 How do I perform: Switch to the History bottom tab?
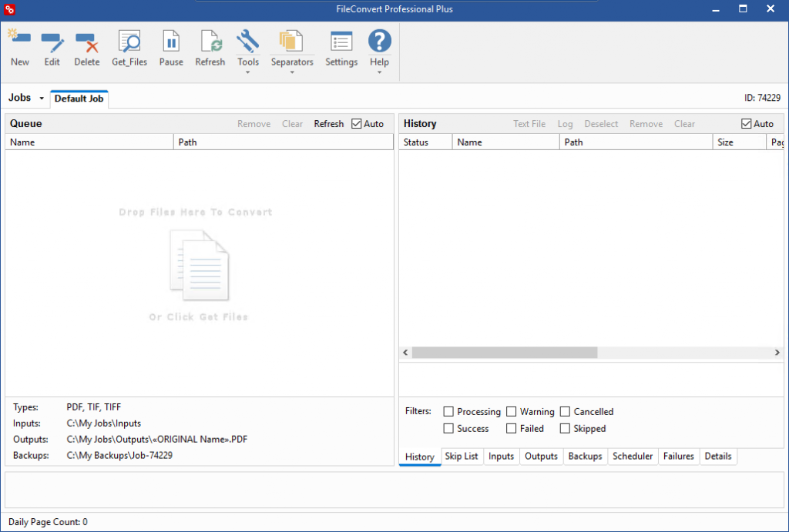[420, 457]
